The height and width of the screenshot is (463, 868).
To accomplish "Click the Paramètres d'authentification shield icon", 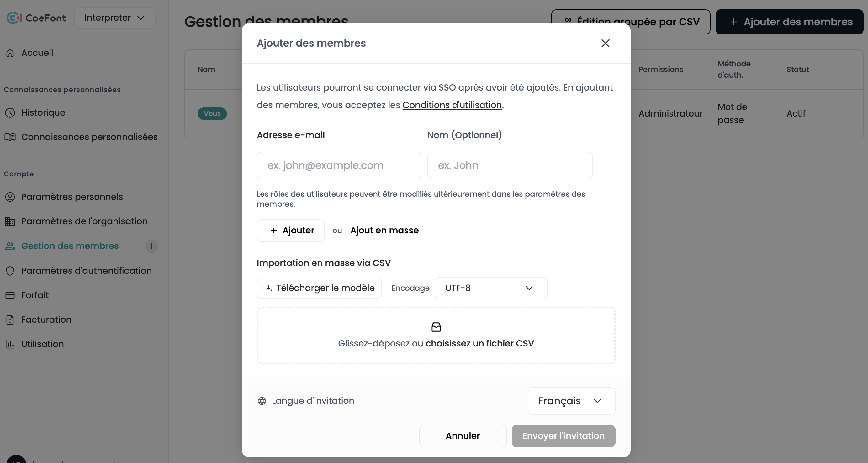I will (x=10, y=271).
